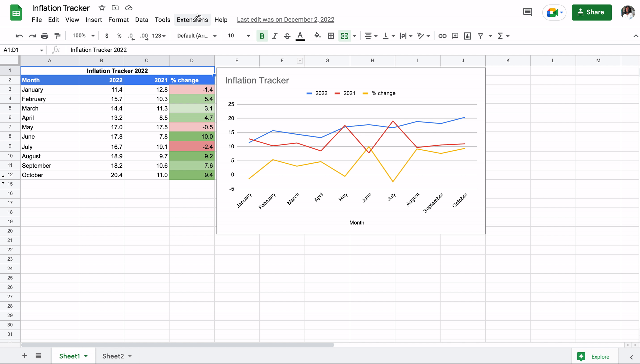640x364 pixels.
Task: Open the last edit history link
Action: (285, 19)
